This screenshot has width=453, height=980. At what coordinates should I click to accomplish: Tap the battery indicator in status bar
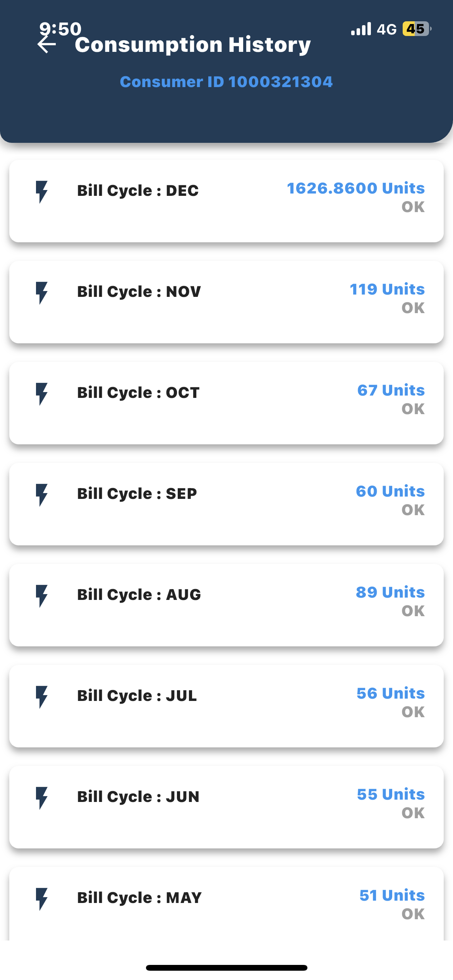[417, 29]
